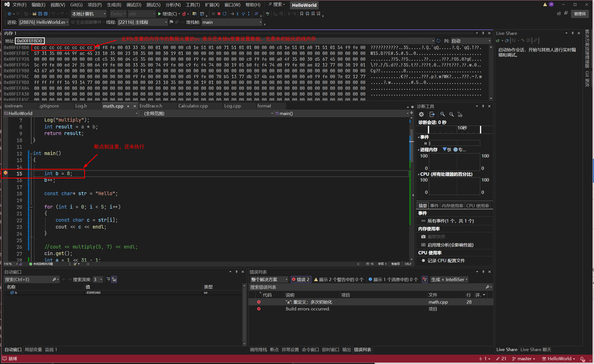Image resolution: width=594 pixels, height=364 pixels.
Task: Click the Step Into arrow icon
Action: 237,14
